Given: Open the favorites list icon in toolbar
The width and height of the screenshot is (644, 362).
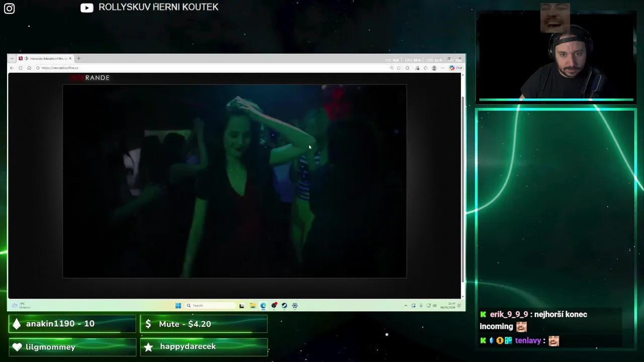Looking at the screenshot, I should pyautogui.click(x=426, y=68).
